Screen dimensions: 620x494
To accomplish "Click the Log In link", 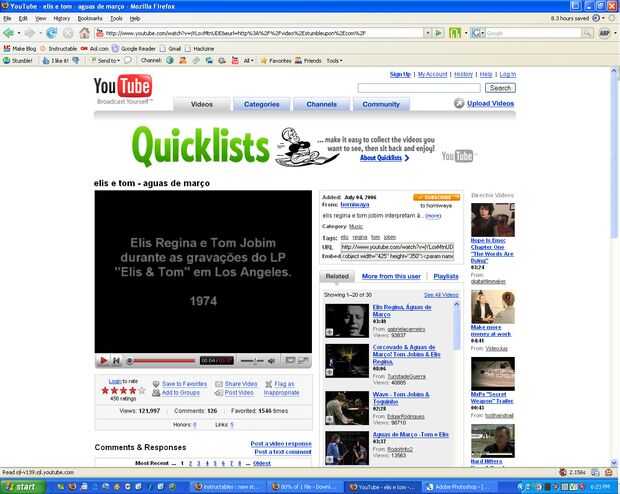I will 507,74.
